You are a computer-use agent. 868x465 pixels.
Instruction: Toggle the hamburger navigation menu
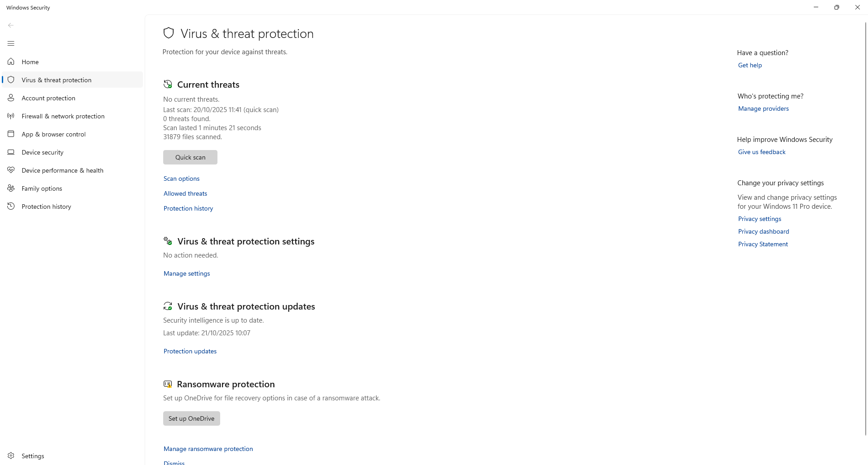[11, 43]
